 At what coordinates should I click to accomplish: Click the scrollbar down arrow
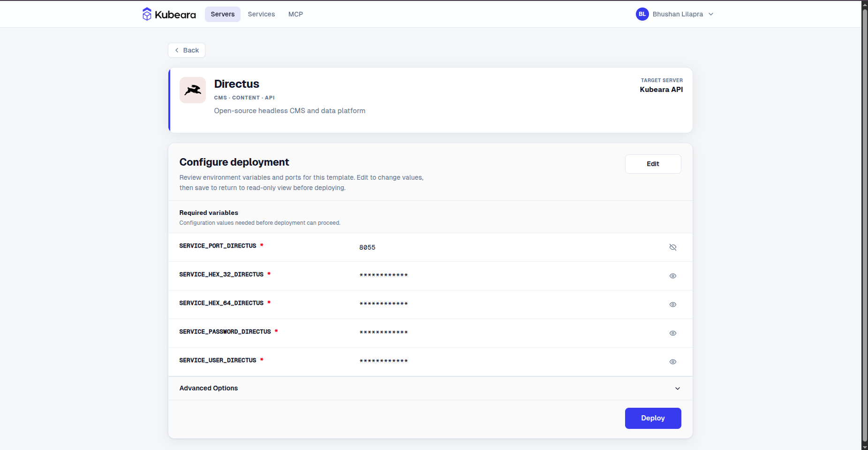point(865,447)
